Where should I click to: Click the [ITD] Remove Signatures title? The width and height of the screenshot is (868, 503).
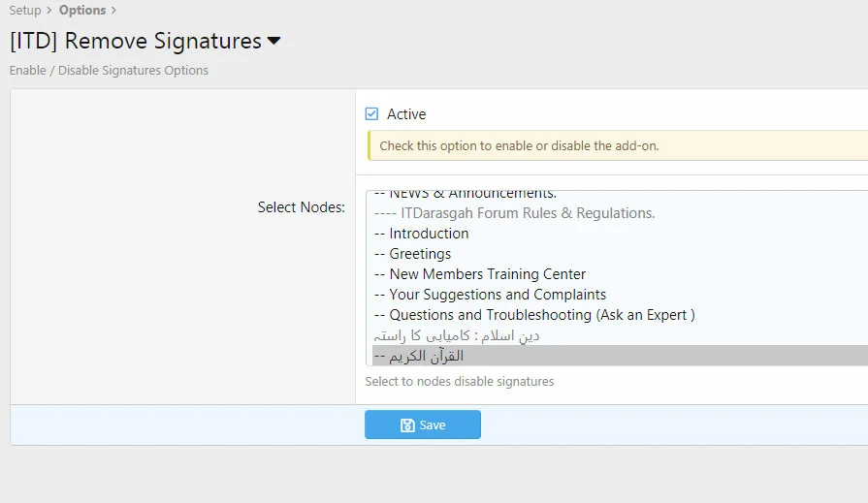click(x=136, y=41)
